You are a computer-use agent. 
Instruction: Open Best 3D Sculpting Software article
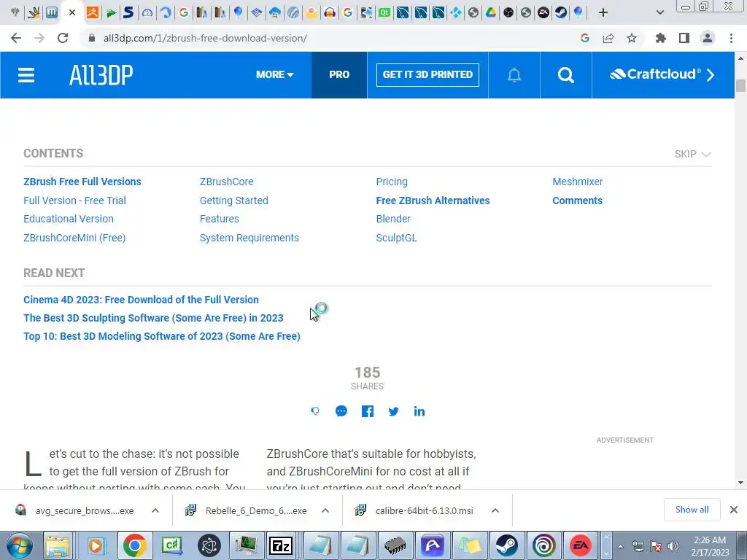153,318
